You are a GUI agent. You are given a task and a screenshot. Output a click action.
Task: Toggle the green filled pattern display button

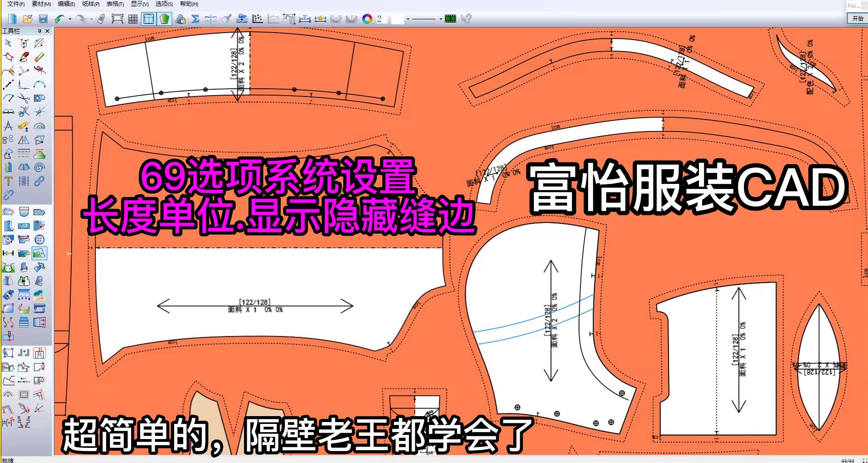point(165,19)
